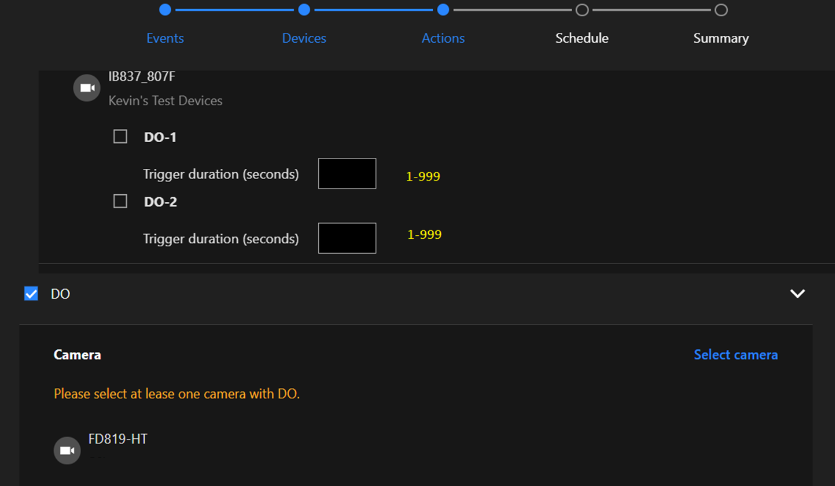Screen dimensions: 835x486
Task: Click the Events step circle
Action: click(165, 10)
